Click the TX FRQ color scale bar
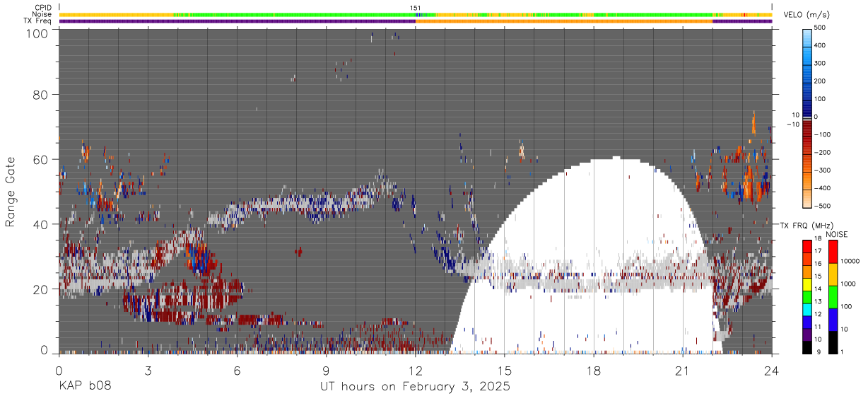Image resolution: width=868 pixels, height=401 pixels. tap(808, 296)
